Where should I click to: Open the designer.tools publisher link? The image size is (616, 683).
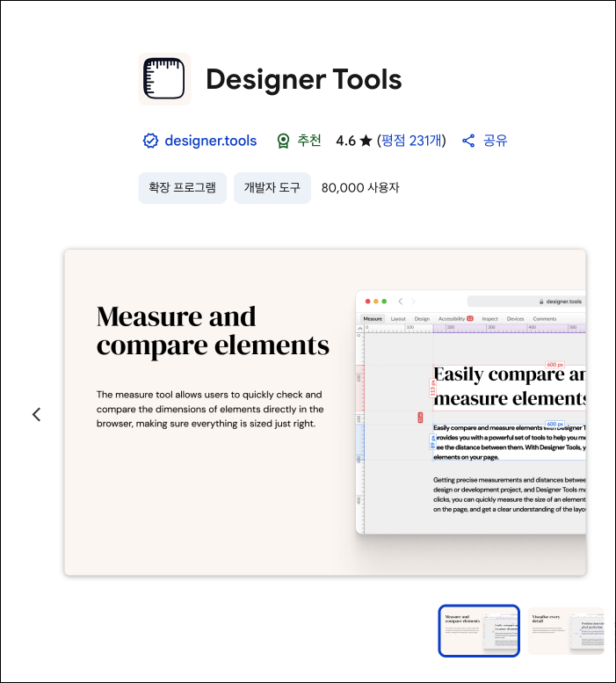pyautogui.click(x=211, y=141)
